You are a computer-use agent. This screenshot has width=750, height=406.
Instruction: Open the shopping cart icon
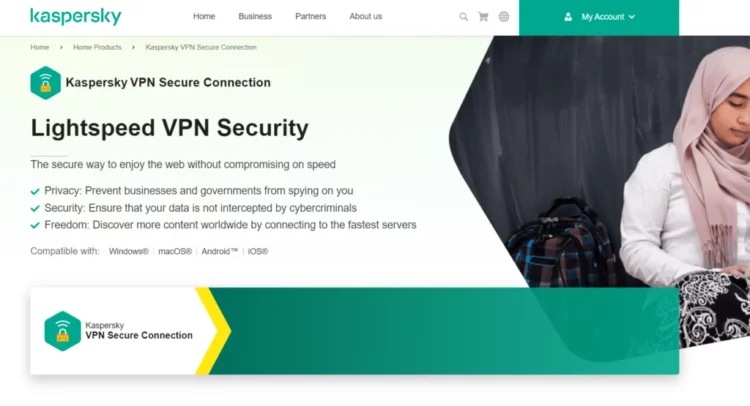[483, 17]
